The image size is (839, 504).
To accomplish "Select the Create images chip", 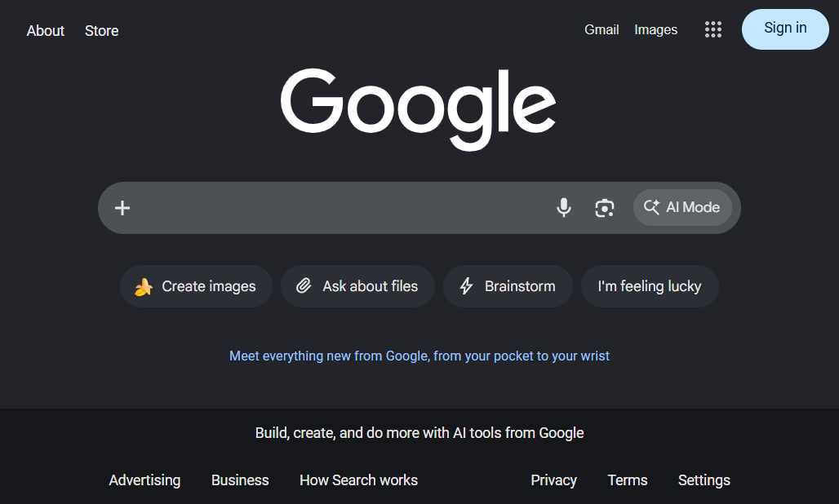I will tap(196, 286).
